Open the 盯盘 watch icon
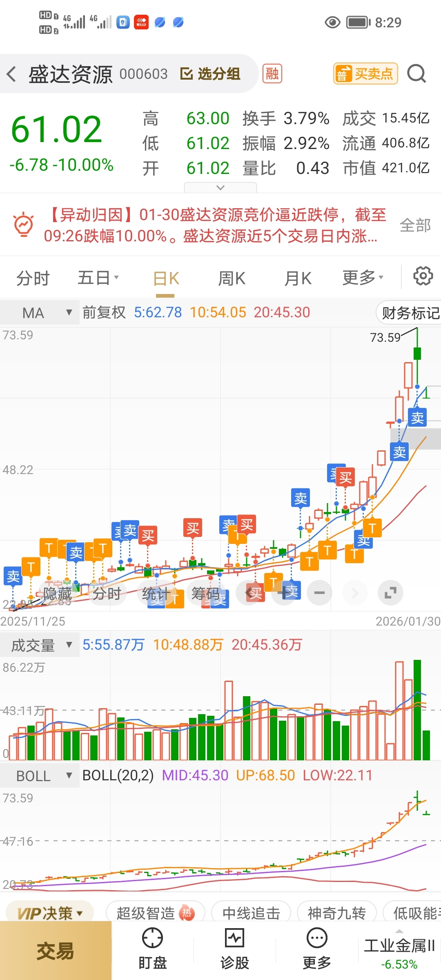 coord(153,949)
